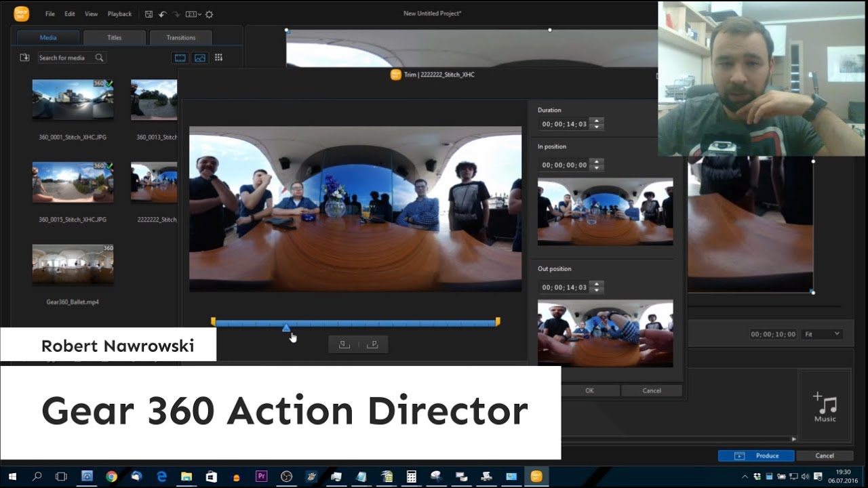Screen dimensions: 868x488
Task: Switch to the Media tab
Action: click(48, 37)
